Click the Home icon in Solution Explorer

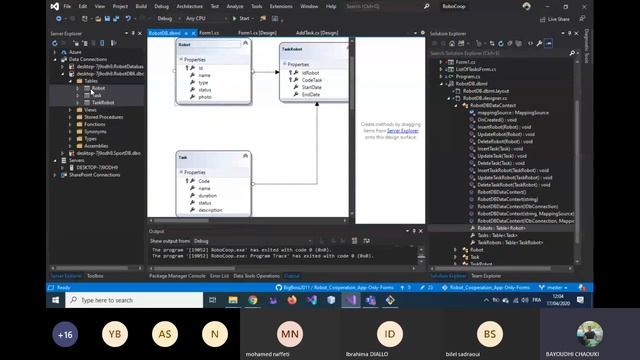pos(452,43)
